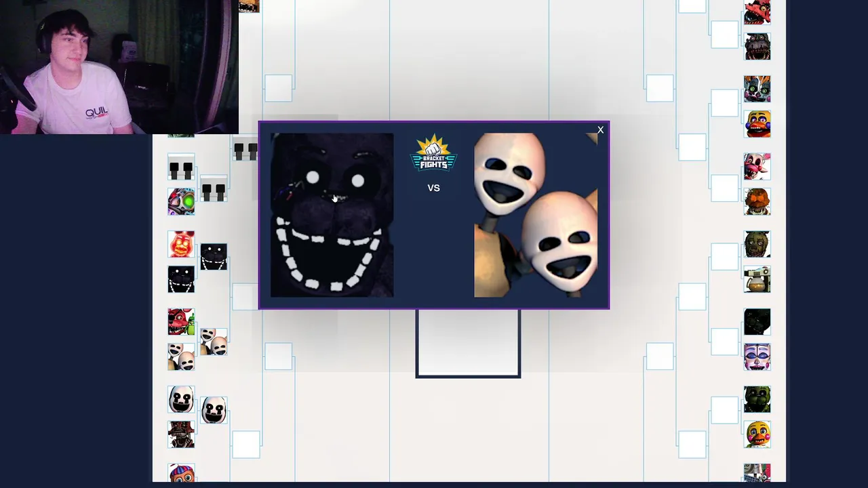The width and height of the screenshot is (868, 488).
Task: Click empty slot right of second-round Puppet mask
Action: point(245,445)
